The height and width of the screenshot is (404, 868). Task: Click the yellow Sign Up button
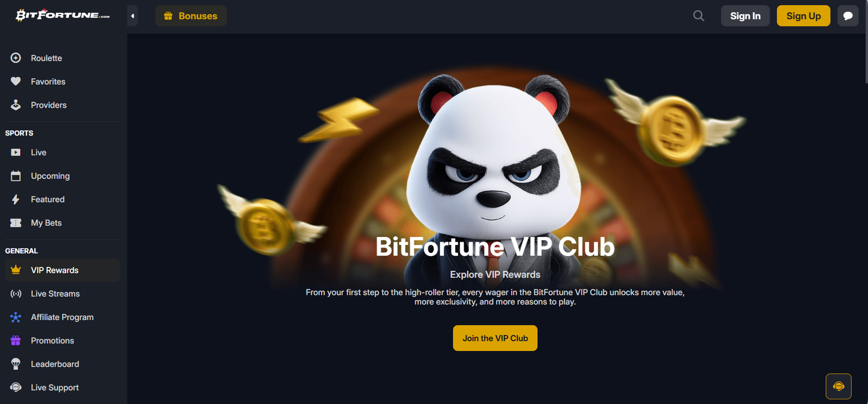click(x=803, y=16)
